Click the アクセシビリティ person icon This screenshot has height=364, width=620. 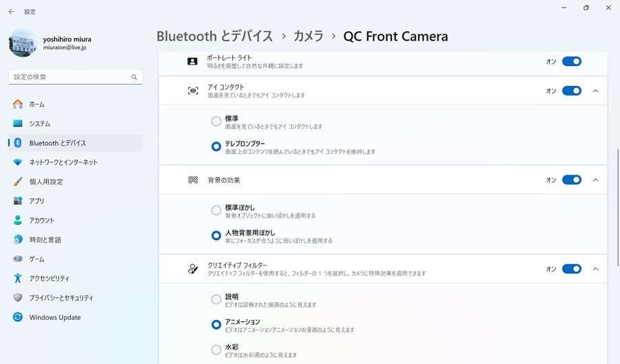[x=18, y=278]
